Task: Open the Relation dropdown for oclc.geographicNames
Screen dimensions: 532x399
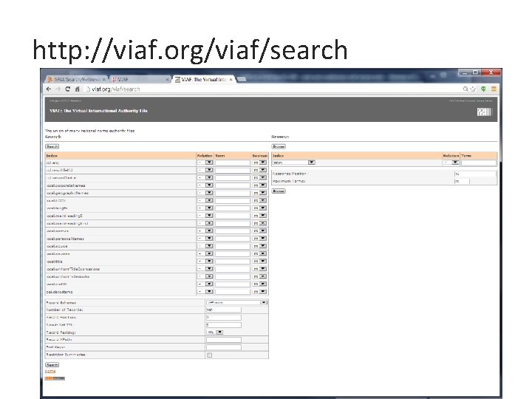Action: (205, 193)
